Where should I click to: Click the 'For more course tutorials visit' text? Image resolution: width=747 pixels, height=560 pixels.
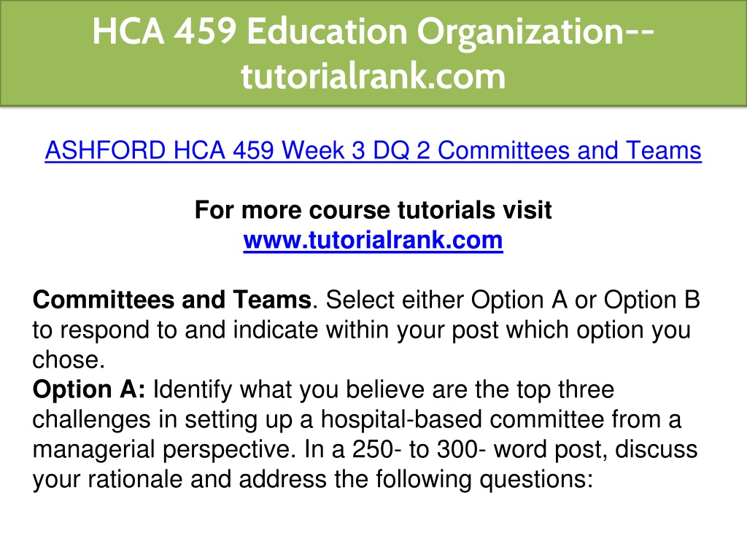pyautogui.click(x=373, y=210)
